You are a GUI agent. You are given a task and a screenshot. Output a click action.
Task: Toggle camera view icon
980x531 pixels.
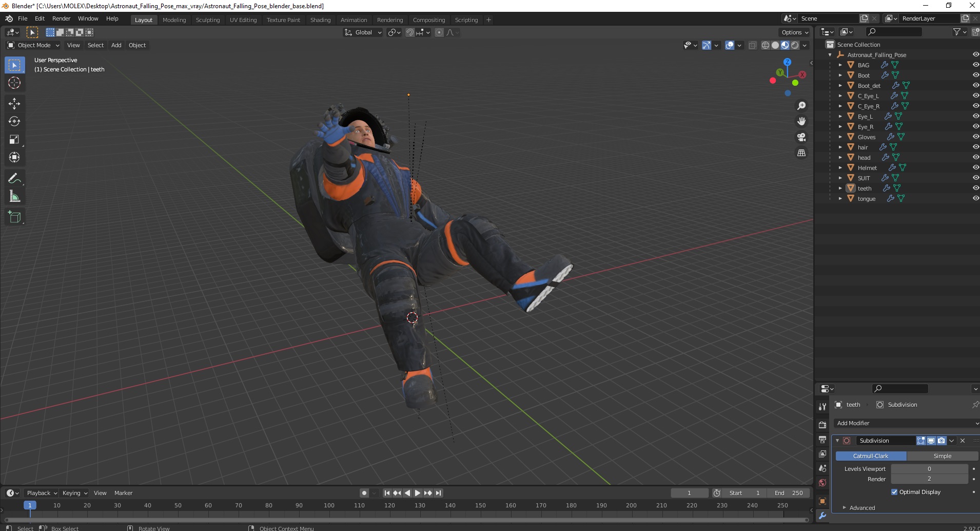tap(801, 137)
